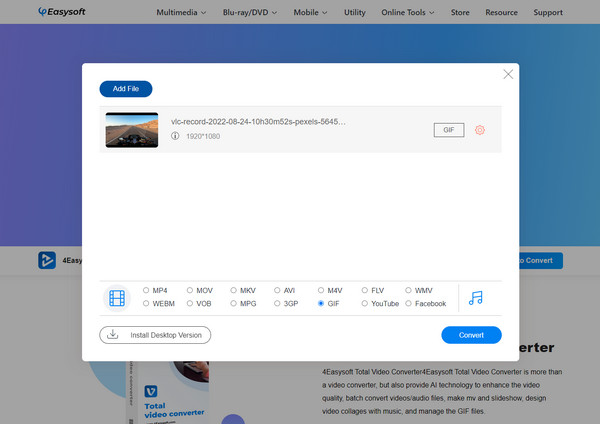Choose MPG output format
The width and height of the screenshot is (600, 424).
point(243,303)
